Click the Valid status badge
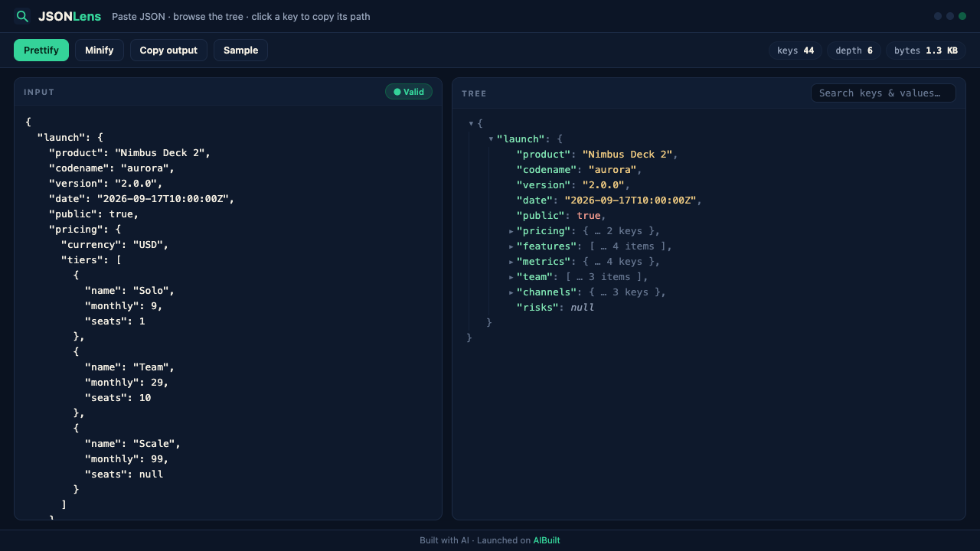The height and width of the screenshot is (551, 980). pyautogui.click(x=409, y=92)
